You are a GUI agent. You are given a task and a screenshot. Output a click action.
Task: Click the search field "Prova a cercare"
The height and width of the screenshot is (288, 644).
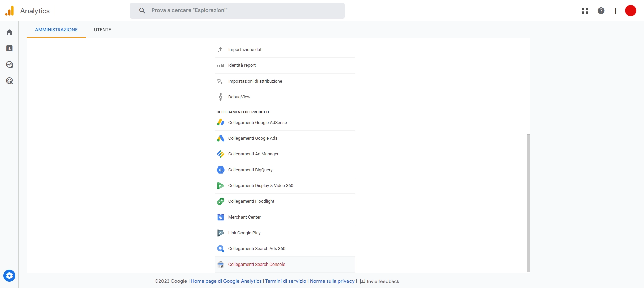pyautogui.click(x=237, y=11)
